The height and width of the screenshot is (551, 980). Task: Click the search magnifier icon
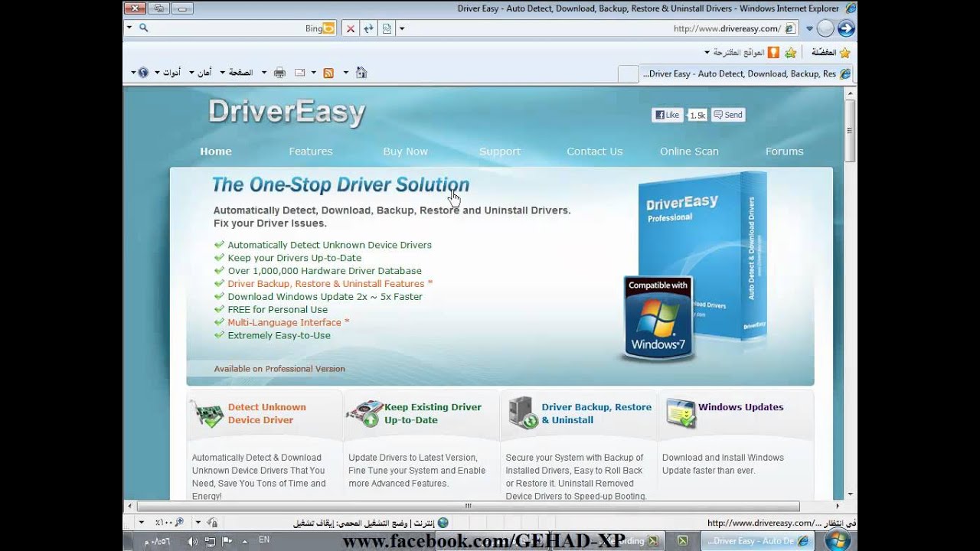142,28
